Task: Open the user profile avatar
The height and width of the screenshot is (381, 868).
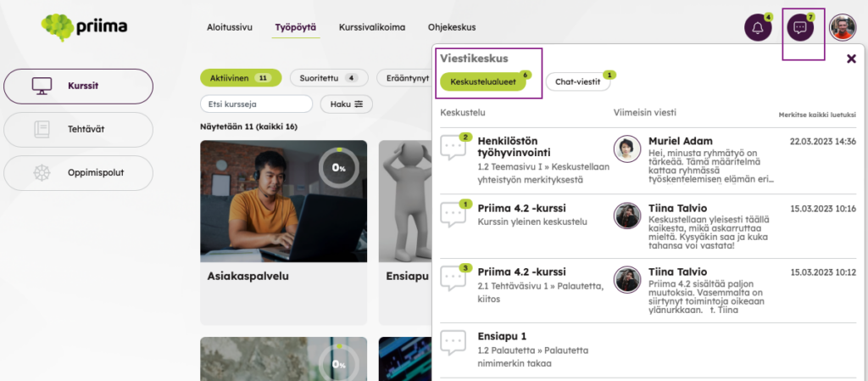Action: [842, 28]
